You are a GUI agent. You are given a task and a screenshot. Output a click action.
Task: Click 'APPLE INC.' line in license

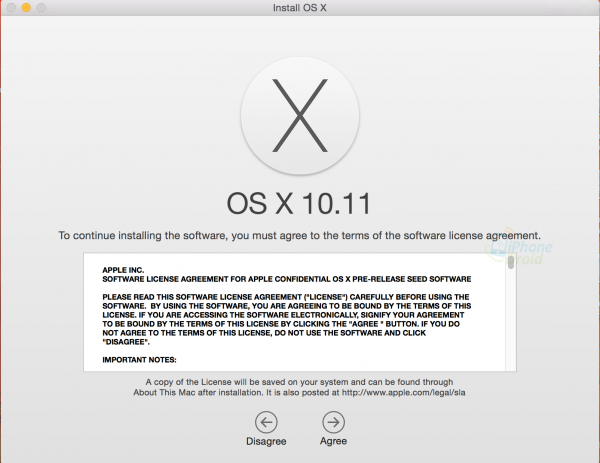[123, 270]
